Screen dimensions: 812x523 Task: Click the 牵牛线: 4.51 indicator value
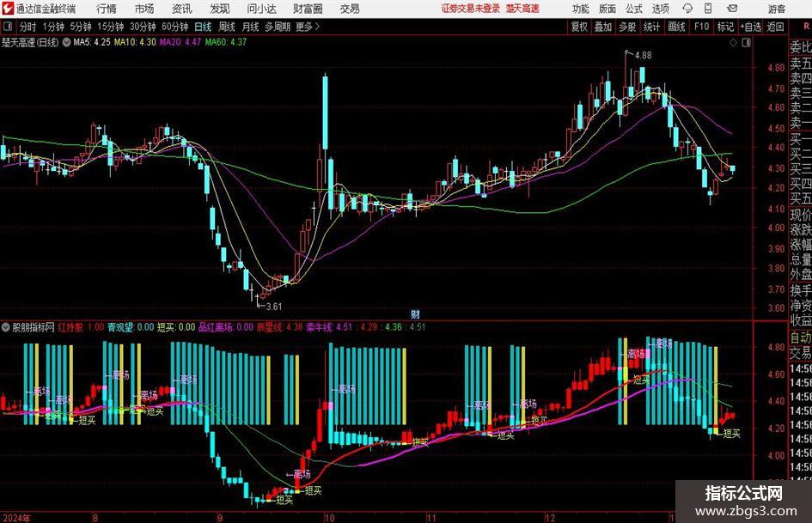(x=329, y=327)
